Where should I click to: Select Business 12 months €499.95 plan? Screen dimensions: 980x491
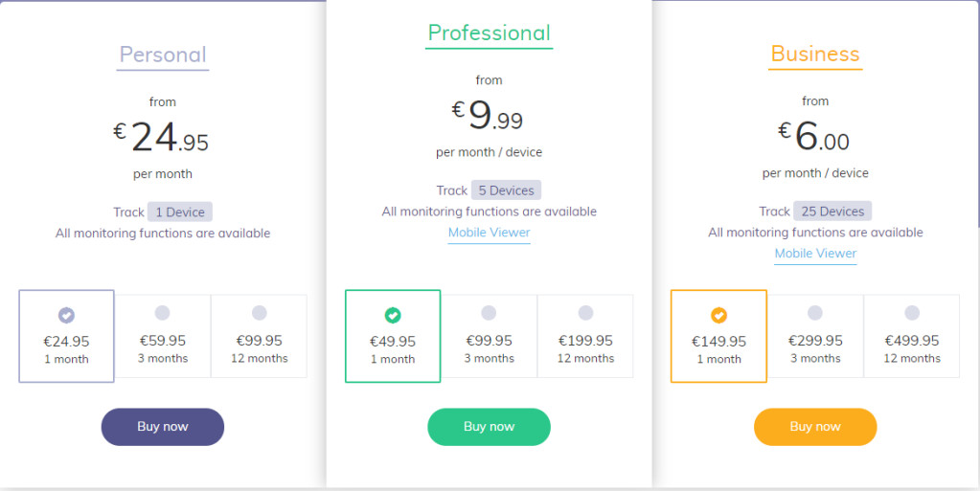click(x=912, y=335)
